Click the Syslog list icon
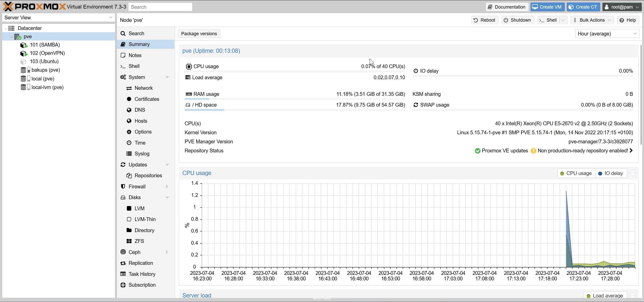Image resolution: width=644 pixels, height=302 pixels. point(129,154)
